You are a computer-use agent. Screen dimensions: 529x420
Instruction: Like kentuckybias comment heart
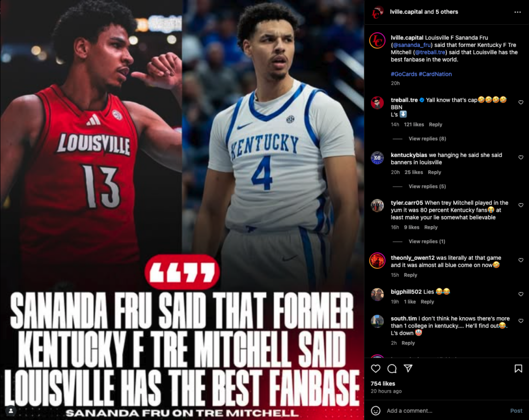pyautogui.click(x=521, y=157)
